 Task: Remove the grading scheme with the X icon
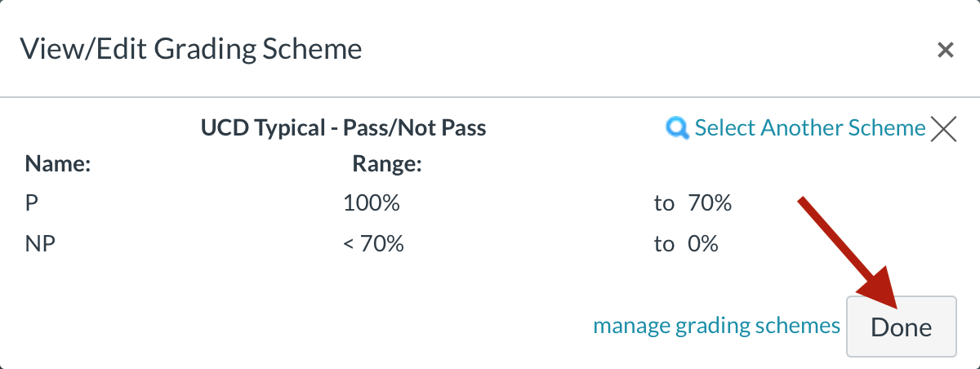coord(944,129)
